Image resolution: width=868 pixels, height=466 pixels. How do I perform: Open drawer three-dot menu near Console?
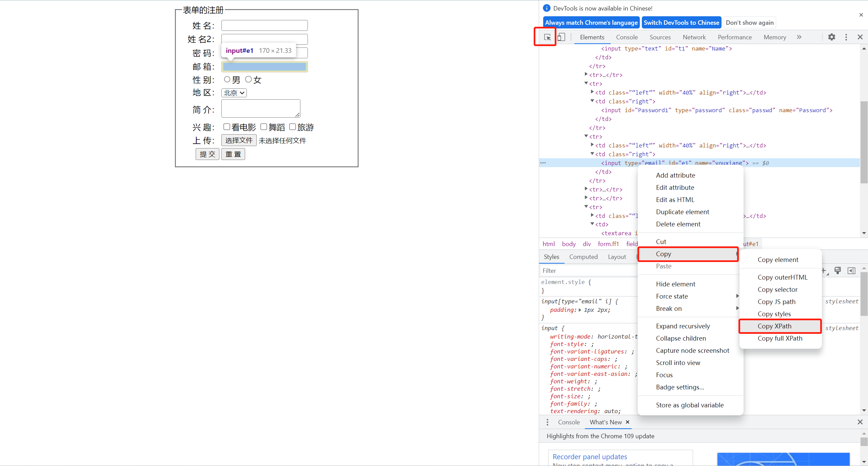pyautogui.click(x=547, y=422)
